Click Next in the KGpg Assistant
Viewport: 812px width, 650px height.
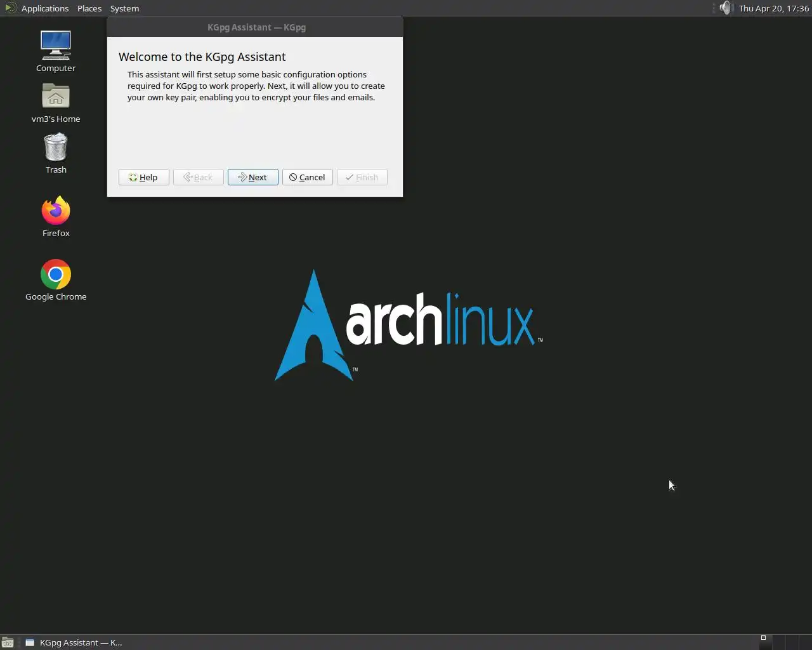tap(252, 177)
